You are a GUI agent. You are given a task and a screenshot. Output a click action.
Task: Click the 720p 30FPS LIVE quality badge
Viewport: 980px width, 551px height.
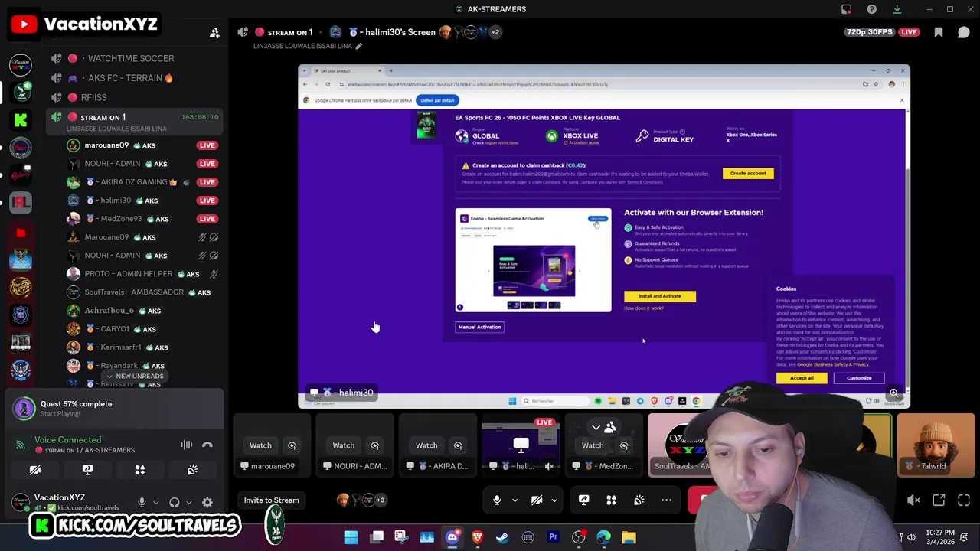point(883,32)
